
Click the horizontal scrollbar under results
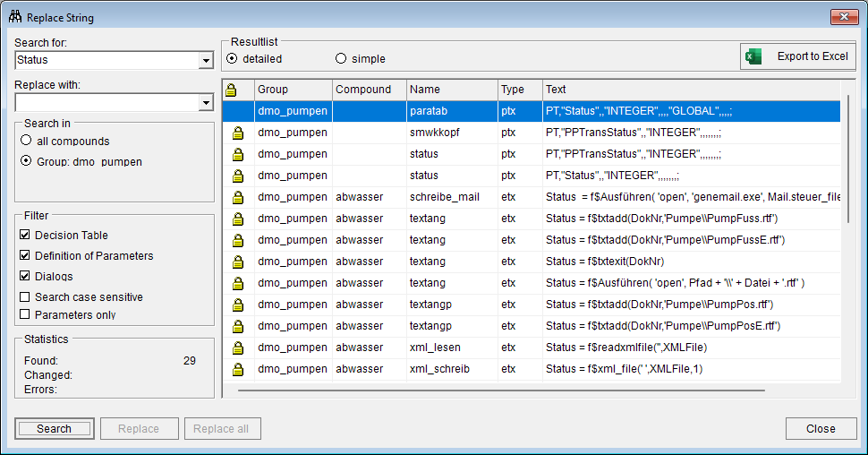(x=501, y=390)
